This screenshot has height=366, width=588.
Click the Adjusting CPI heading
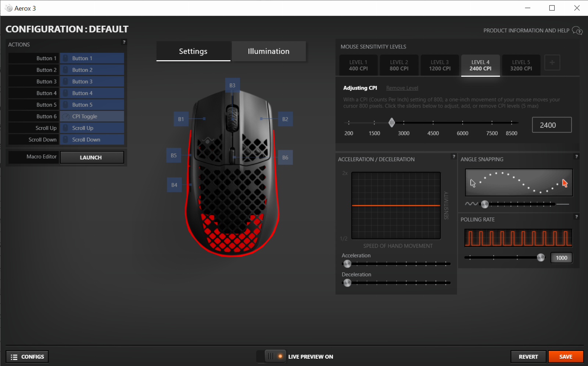tap(360, 88)
